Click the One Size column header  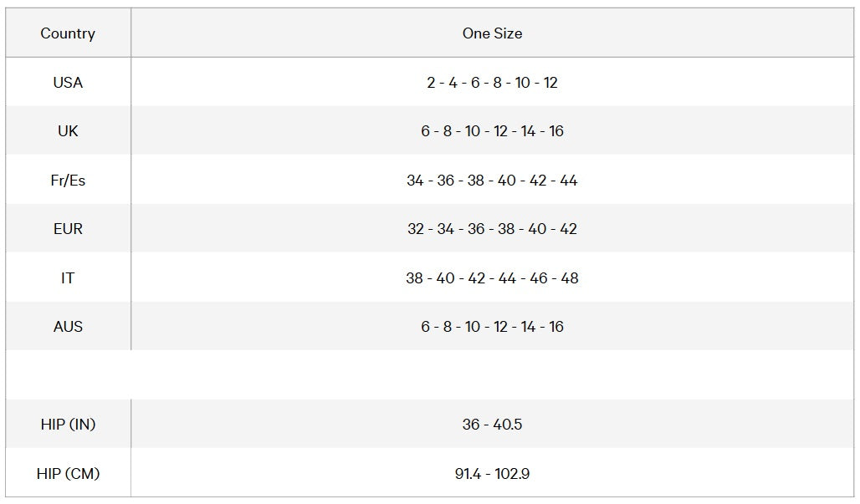492,33
